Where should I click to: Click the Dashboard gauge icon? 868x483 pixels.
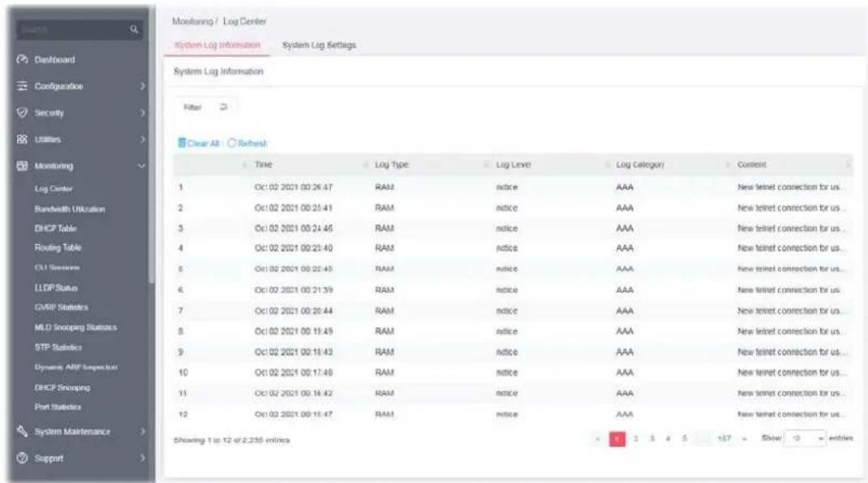click(22, 59)
